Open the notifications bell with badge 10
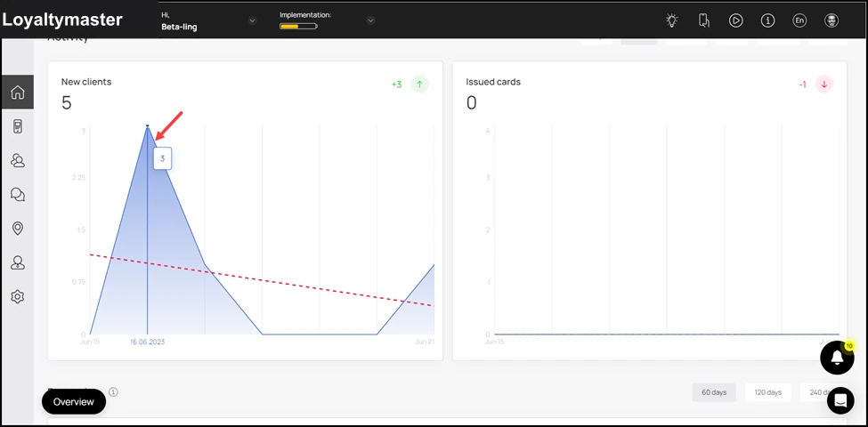This screenshot has width=868, height=427. coord(837,358)
